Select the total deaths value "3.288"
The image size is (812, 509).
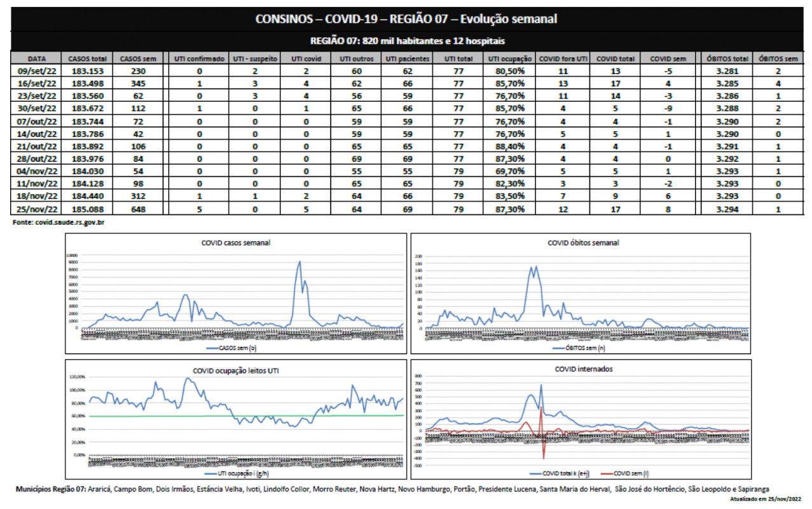(727, 109)
